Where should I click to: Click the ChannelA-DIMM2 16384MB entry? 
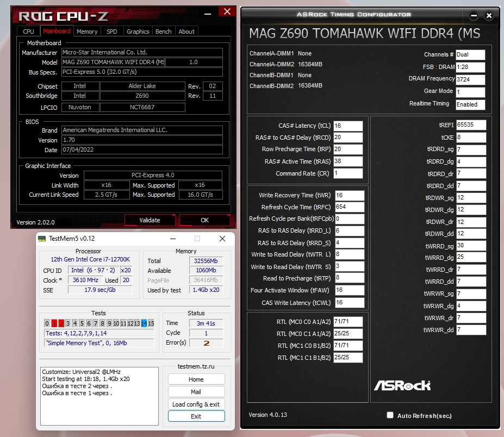[286, 64]
